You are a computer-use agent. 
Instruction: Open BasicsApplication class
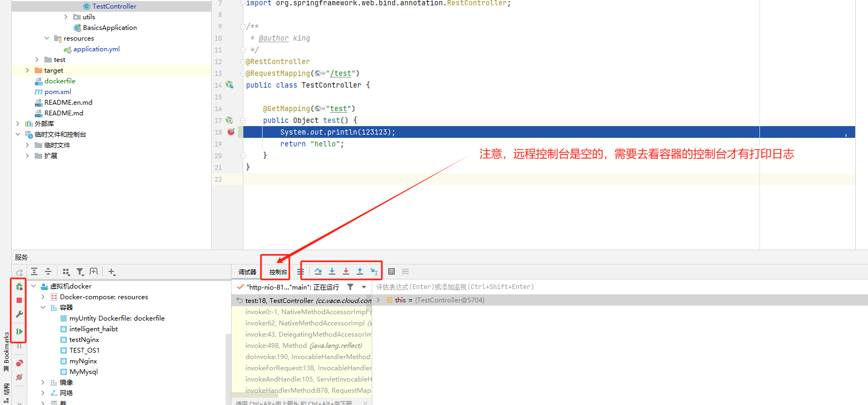pyautogui.click(x=110, y=27)
